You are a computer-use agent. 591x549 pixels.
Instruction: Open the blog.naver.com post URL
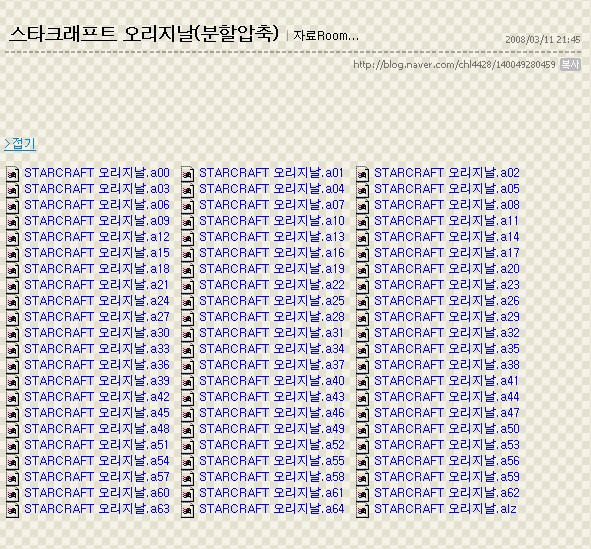454,65
